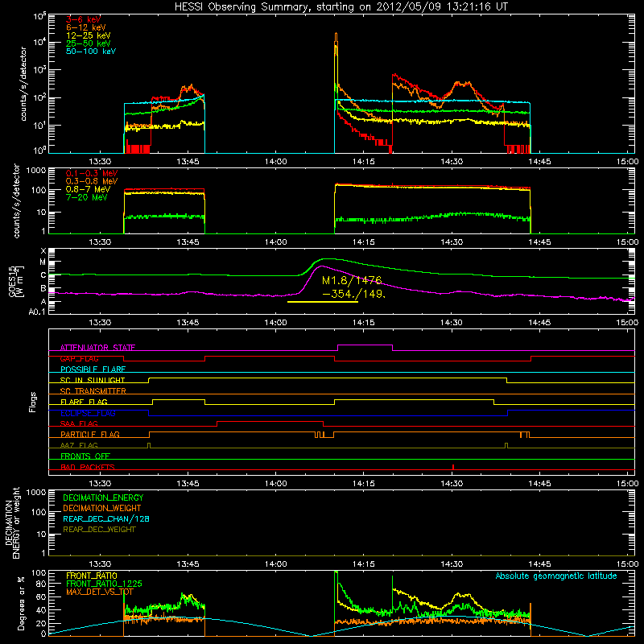
Task: Click the PARTICLE_FLAG label
Action: [90, 434]
